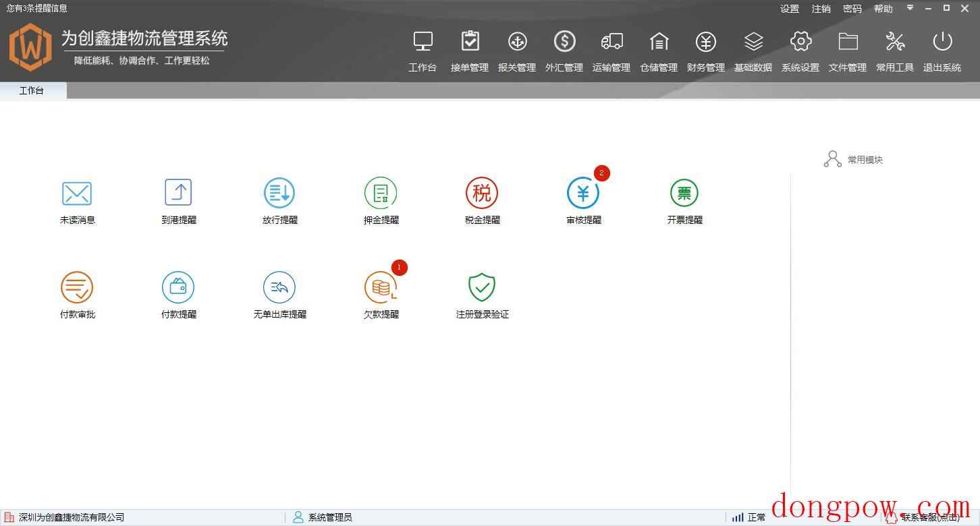The width and height of the screenshot is (980, 526).
Task: Click the 您有3条提醒信息 notice
Action: pos(37,8)
